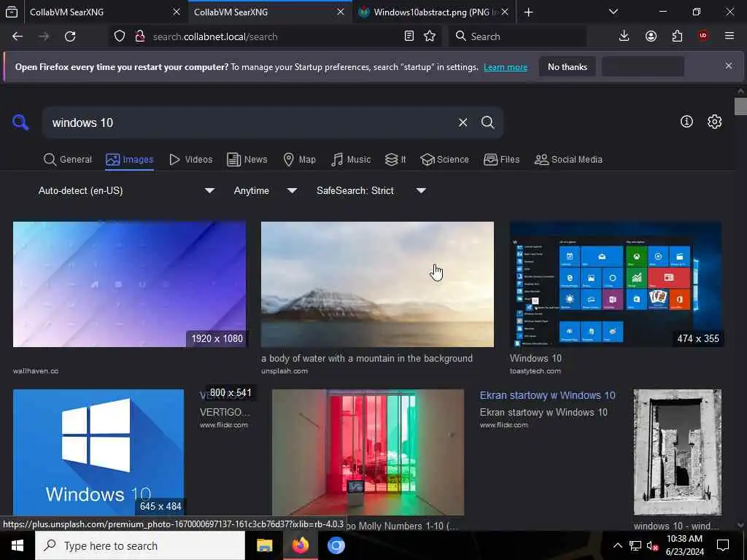Open the black and white stone window image

point(678,452)
